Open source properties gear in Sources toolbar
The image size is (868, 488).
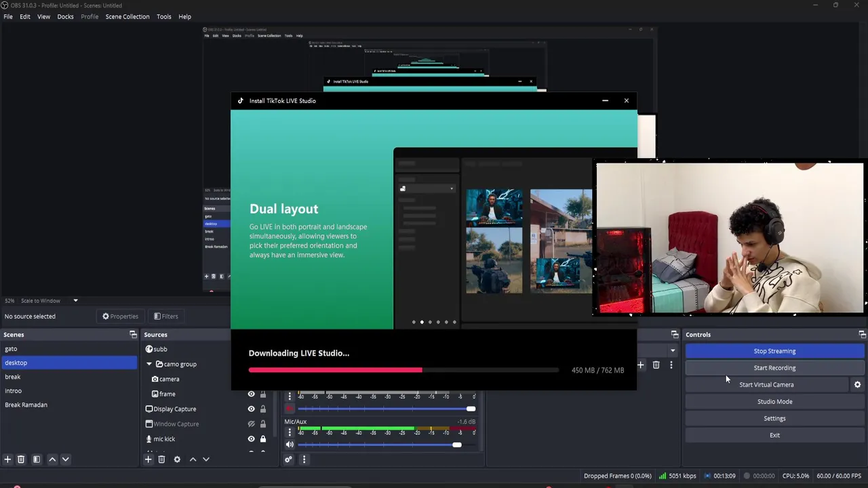pyautogui.click(x=177, y=460)
